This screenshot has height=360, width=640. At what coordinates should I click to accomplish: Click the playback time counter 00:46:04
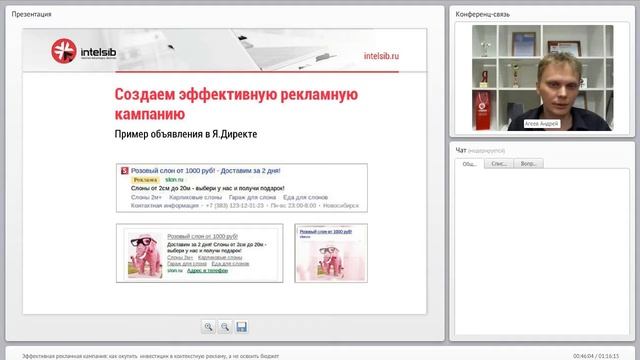point(583,356)
